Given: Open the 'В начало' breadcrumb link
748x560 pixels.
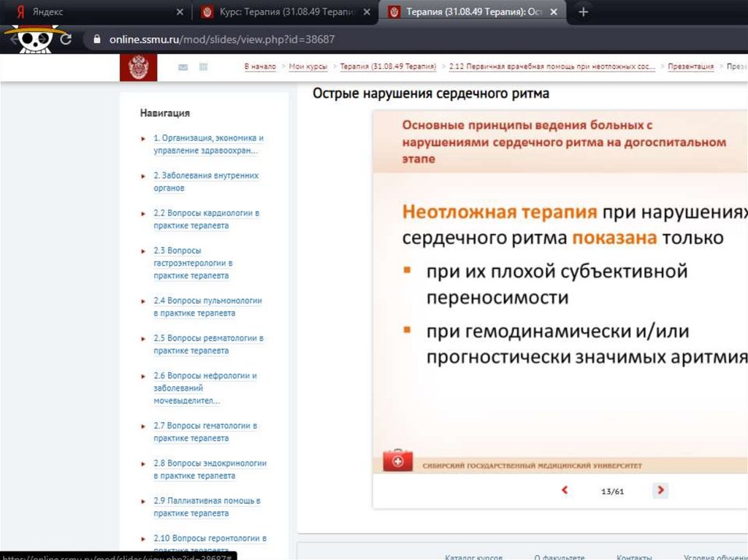Looking at the screenshot, I should pos(260,66).
